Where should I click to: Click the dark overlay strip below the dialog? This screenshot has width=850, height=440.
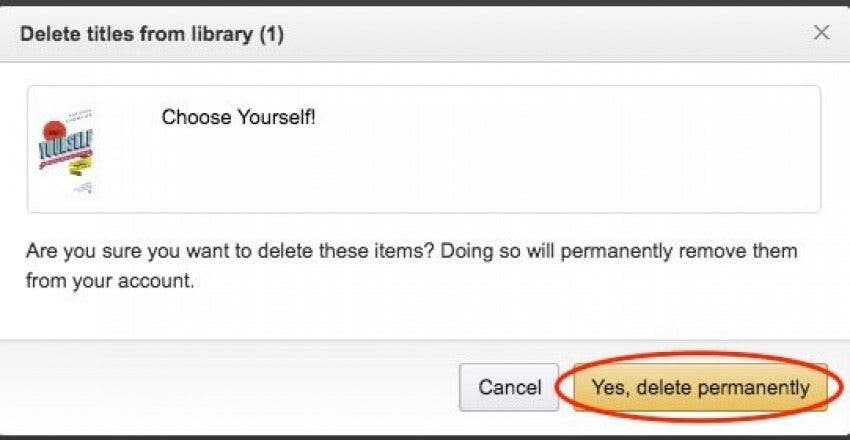(x=425, y=437)
